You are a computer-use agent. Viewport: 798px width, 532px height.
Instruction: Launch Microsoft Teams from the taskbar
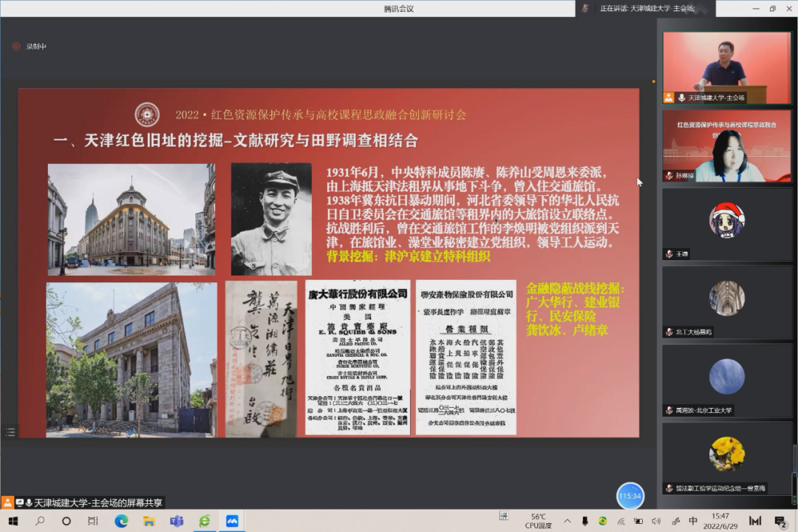click(x=177, y=521)
